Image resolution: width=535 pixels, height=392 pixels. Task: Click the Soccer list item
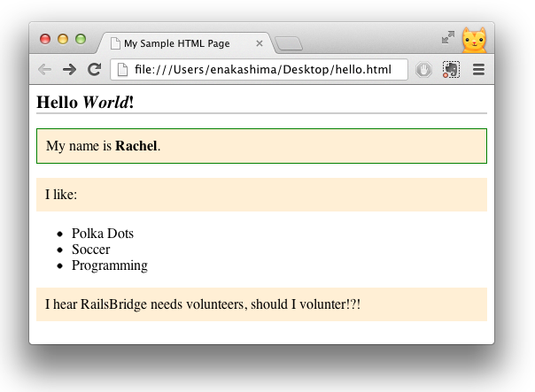(x=91, y=250)
